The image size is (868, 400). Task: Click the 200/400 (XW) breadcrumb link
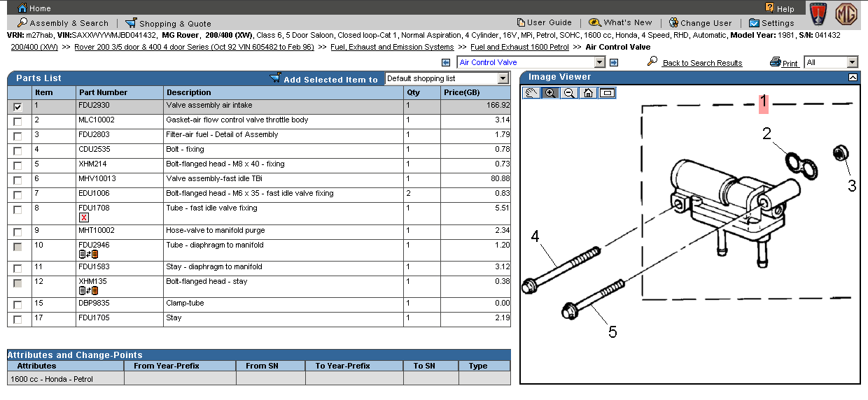(34, 47)
